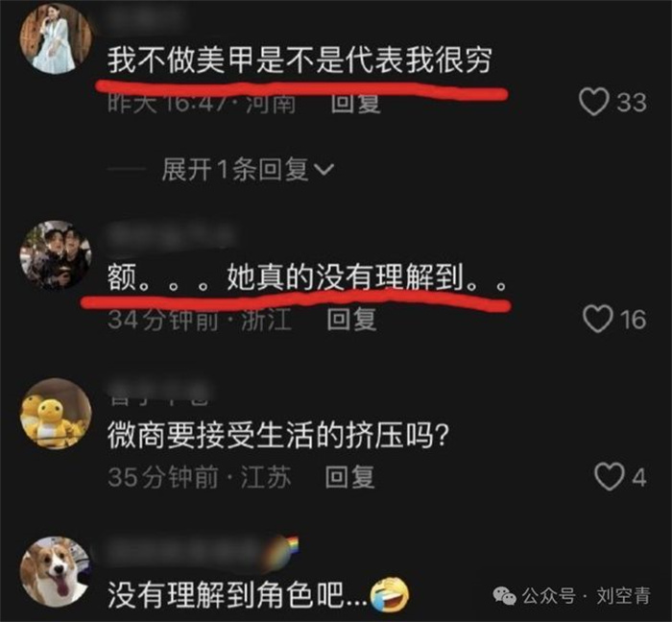
Task: Tap the laughing-crying emoji in last comment
Action: tap(389, 594)
